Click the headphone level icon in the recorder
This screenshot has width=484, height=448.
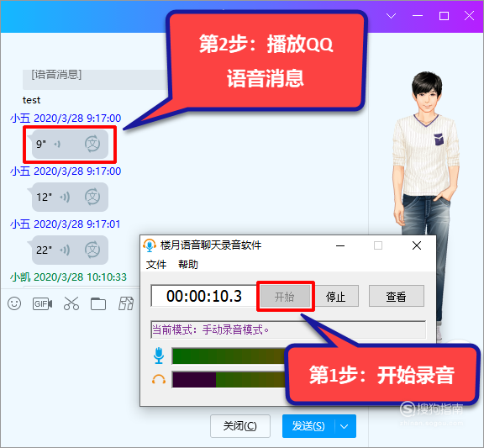coord(159,379)
